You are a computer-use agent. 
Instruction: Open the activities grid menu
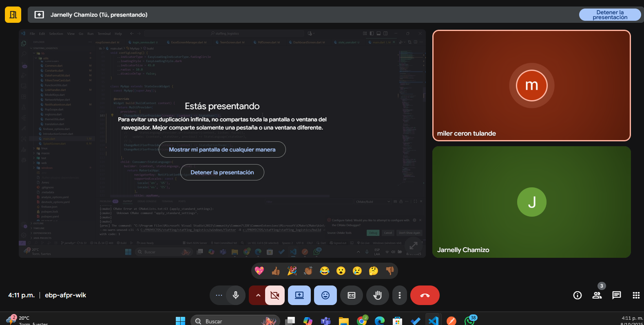pyautogui.click(x=636, y=295)
